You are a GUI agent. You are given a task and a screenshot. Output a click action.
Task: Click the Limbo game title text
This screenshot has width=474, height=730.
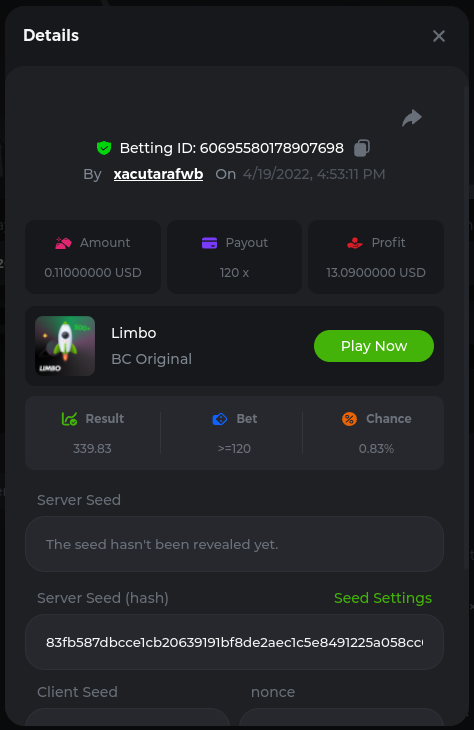[134, 333]
